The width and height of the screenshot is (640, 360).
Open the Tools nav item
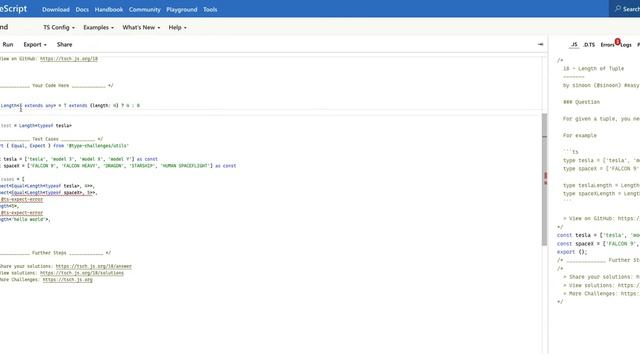(x=210, y=9)
